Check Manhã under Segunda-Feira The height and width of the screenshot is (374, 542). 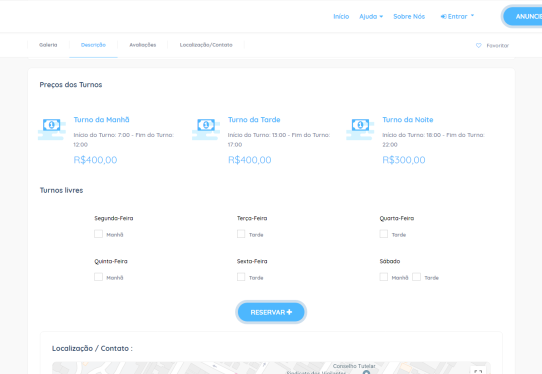(x=99, y=234)
